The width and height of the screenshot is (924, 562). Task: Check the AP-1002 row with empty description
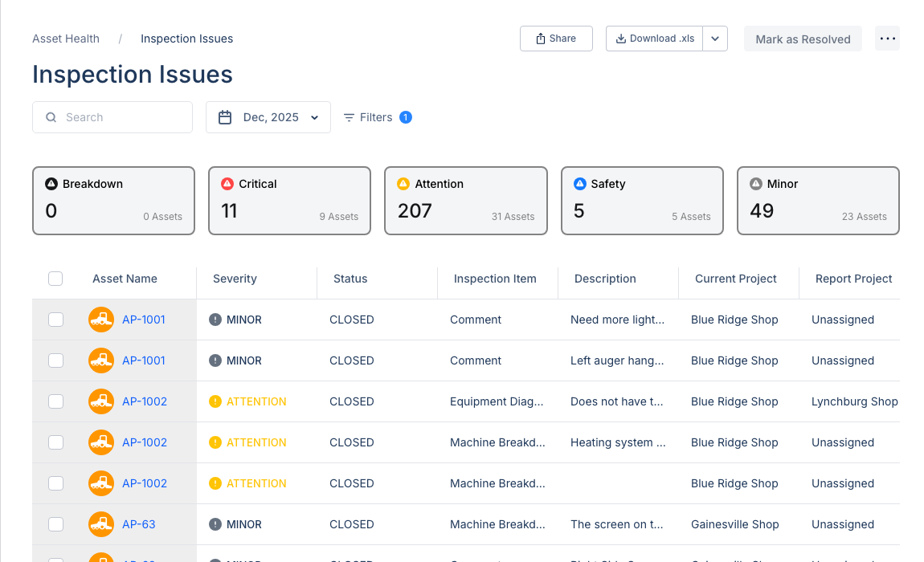pyautogui.click(x=55, y=483)
